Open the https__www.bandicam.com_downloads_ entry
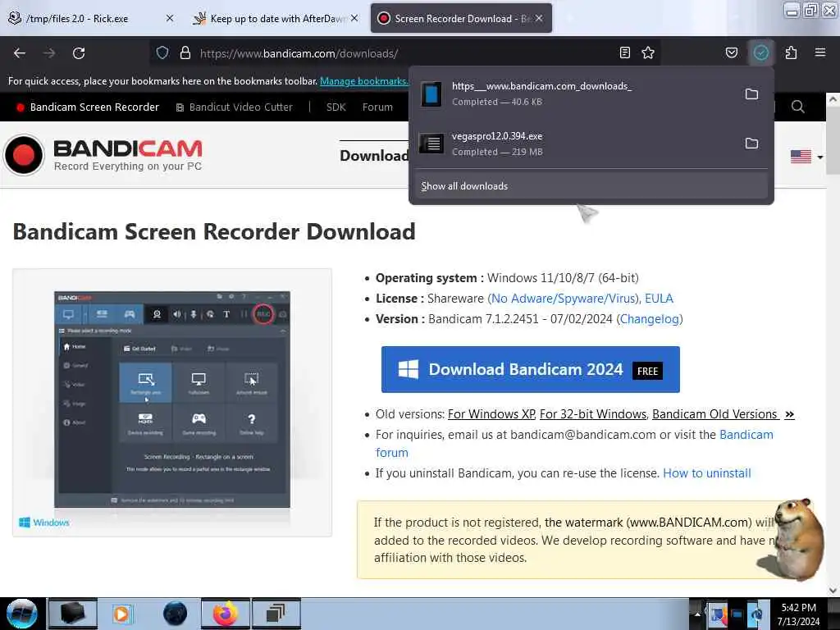This screenshot has height=630, width=840. [576, 94]
